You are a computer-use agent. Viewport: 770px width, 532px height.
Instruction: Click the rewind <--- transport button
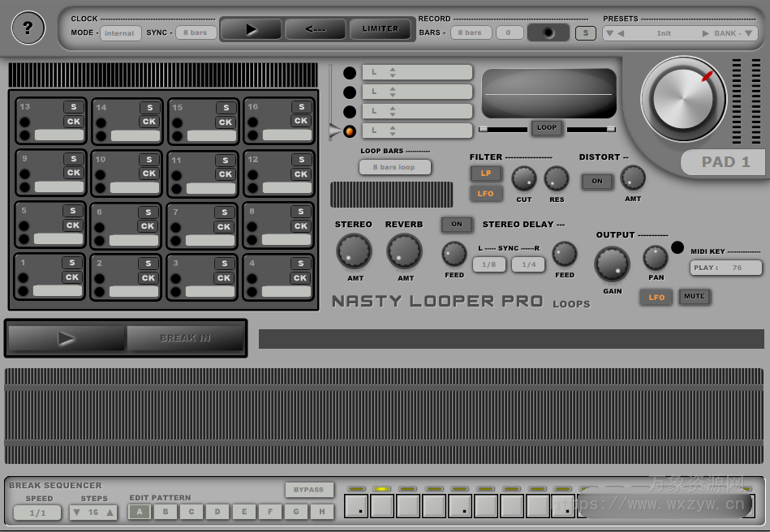pos(316,28)
